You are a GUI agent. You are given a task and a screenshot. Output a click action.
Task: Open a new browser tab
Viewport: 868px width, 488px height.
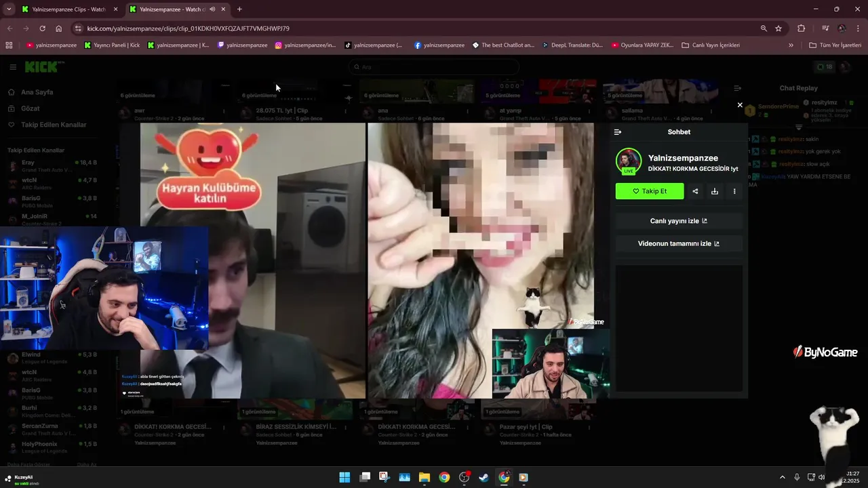pos(239,9)
